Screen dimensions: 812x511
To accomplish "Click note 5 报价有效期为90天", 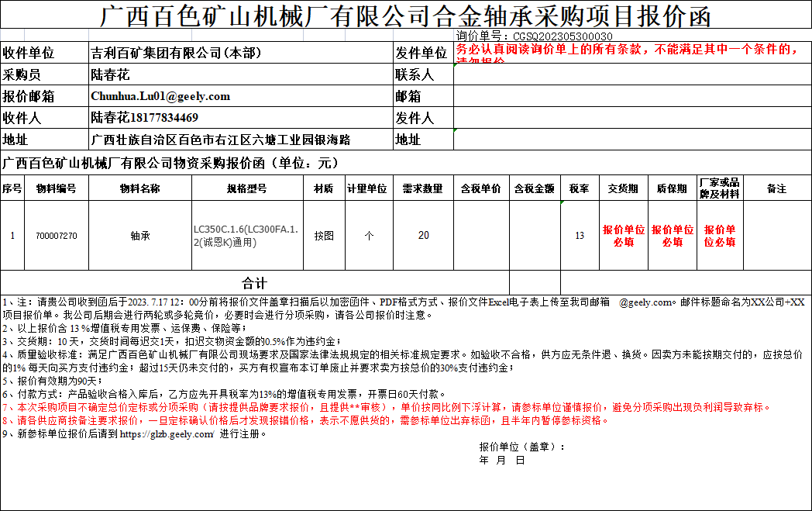I will point(53,381).
